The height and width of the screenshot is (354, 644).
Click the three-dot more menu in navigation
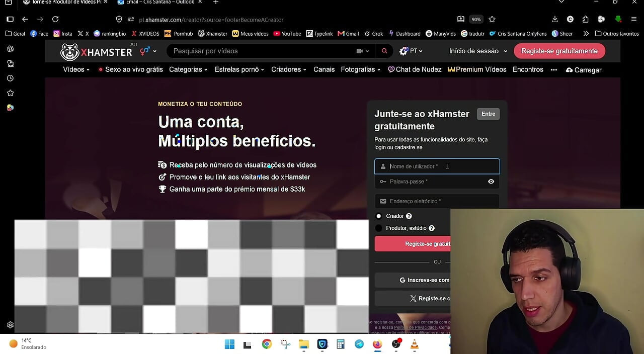(x=554, y=70)
